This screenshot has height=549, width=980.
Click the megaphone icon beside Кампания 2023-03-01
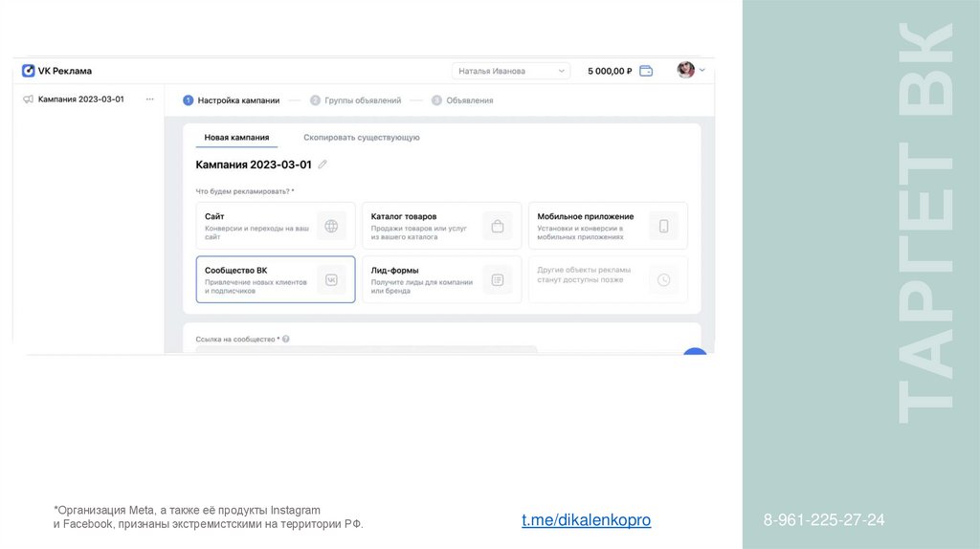(x=28, y=99)
